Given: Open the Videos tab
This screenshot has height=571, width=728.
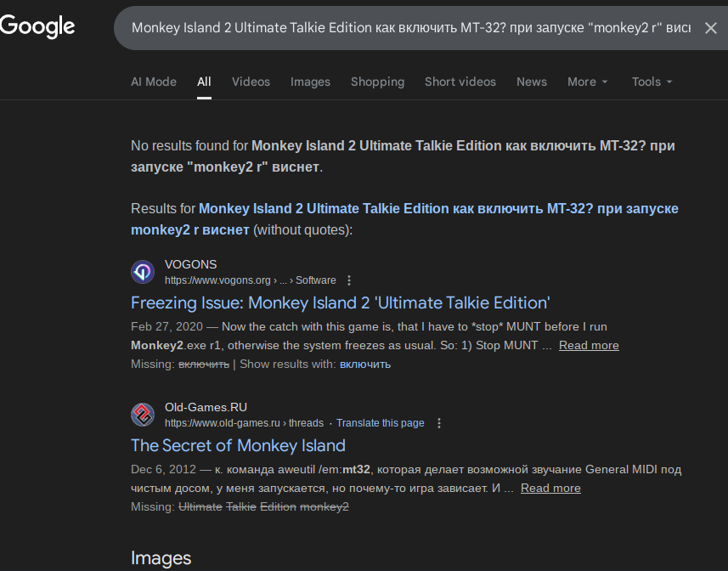Looking at the screenshot, I should (x=251, y=82).
